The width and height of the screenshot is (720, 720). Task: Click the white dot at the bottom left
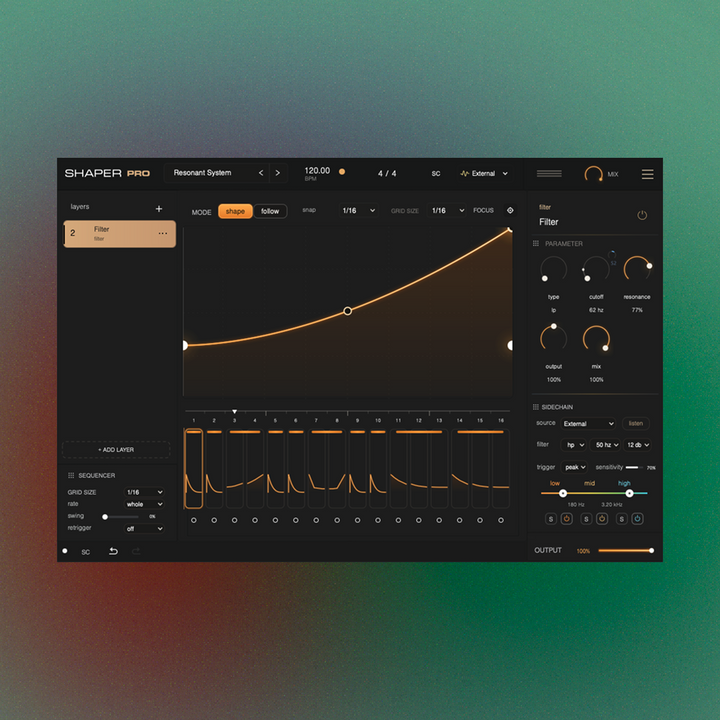point(65,551)
